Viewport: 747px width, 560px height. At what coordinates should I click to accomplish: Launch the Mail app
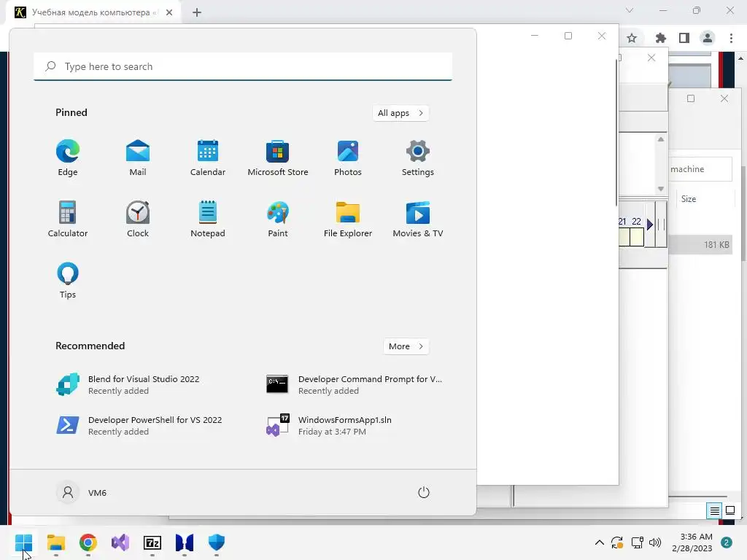(x=138, y=158)
